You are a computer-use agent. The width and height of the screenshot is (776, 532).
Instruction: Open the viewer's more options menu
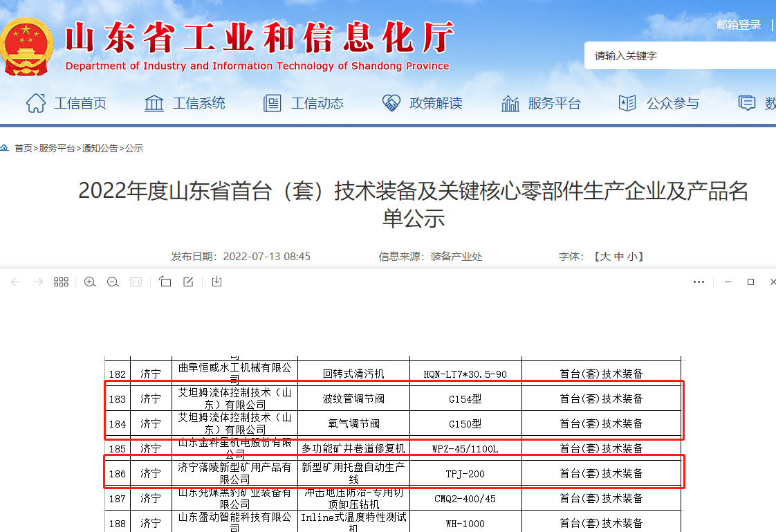click(699, 282)
